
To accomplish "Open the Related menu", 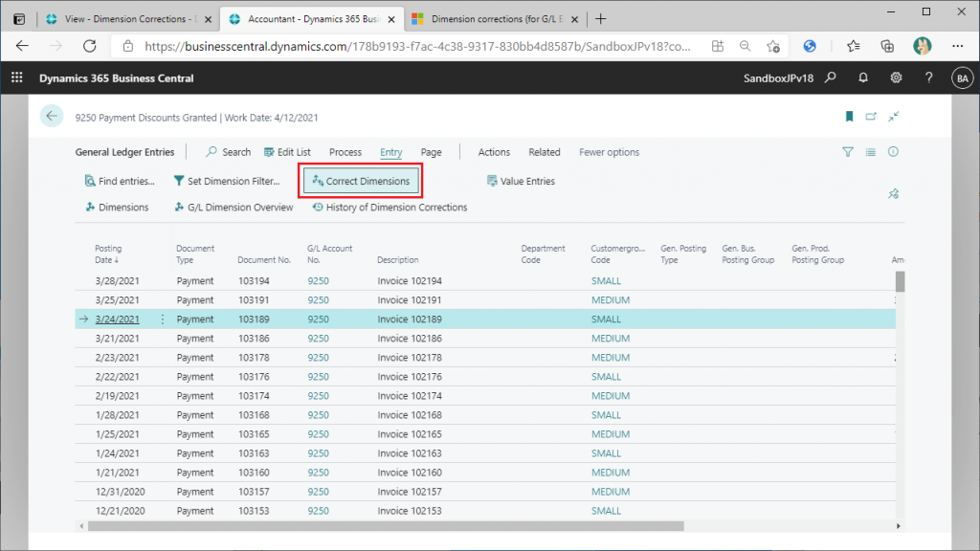I will pos(545,152).
